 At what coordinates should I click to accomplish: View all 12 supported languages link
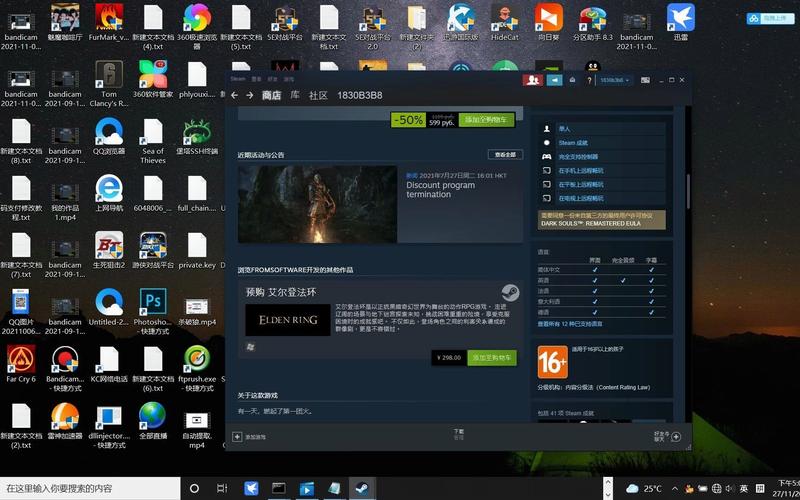coord(570,324)
